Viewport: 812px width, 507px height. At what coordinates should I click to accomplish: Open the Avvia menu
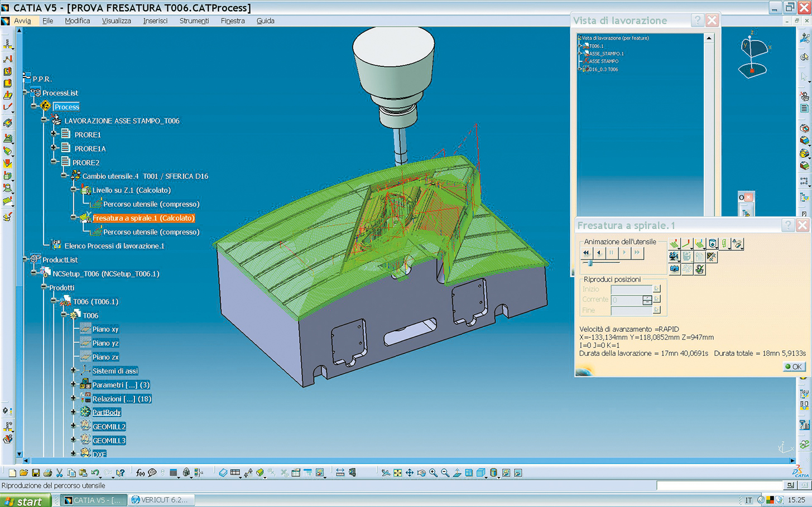(x=22, y=21)
